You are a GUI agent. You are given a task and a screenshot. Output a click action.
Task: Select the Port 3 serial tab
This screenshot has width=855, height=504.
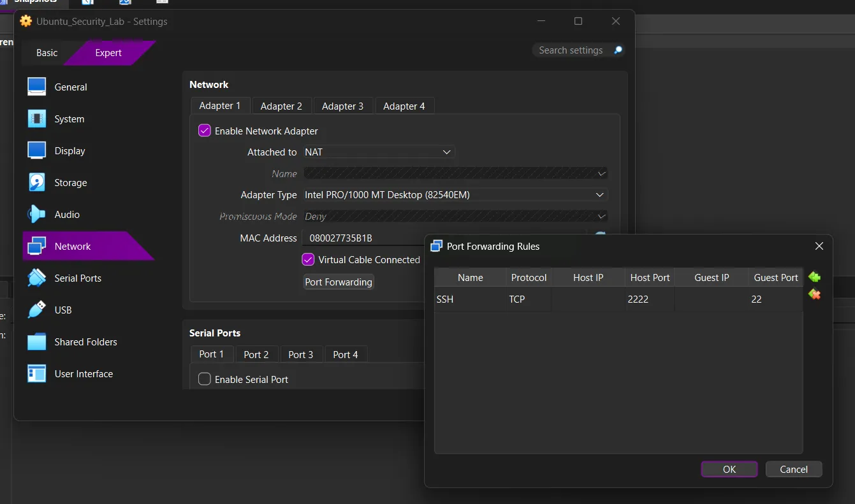pyautogui.click(x=301, y=354)
